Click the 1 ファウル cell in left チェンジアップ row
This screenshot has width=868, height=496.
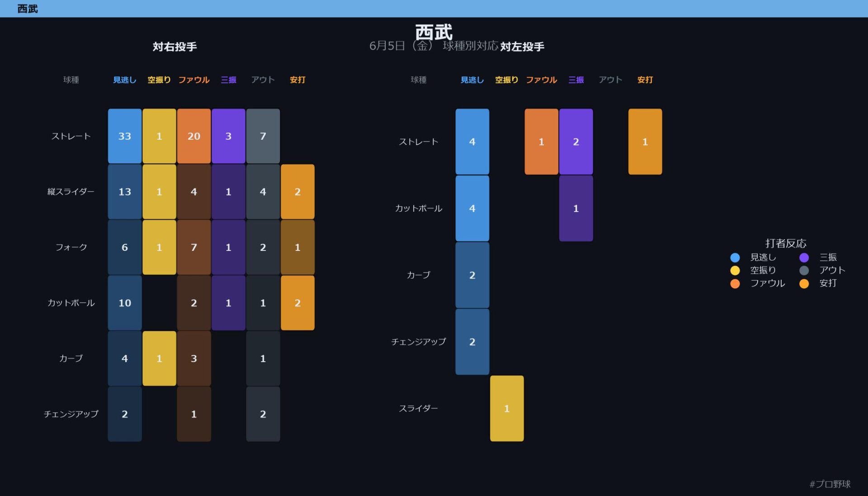(194, 414)
